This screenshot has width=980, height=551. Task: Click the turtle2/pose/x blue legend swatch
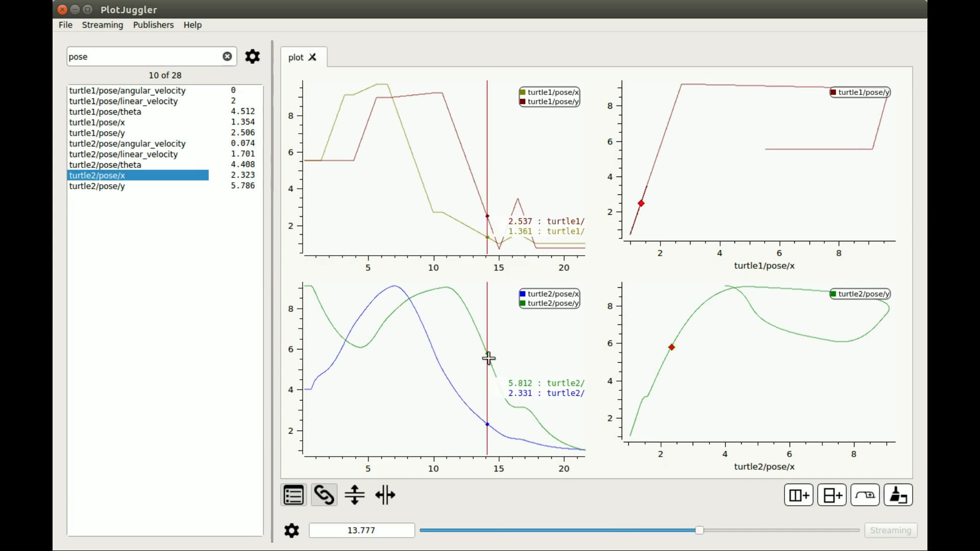tap(523, 294)
